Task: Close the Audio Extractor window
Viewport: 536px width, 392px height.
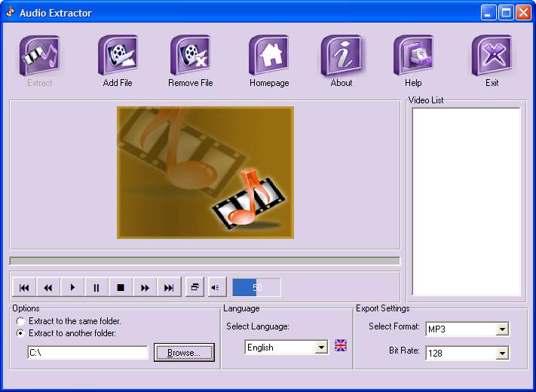Action: 523,13
